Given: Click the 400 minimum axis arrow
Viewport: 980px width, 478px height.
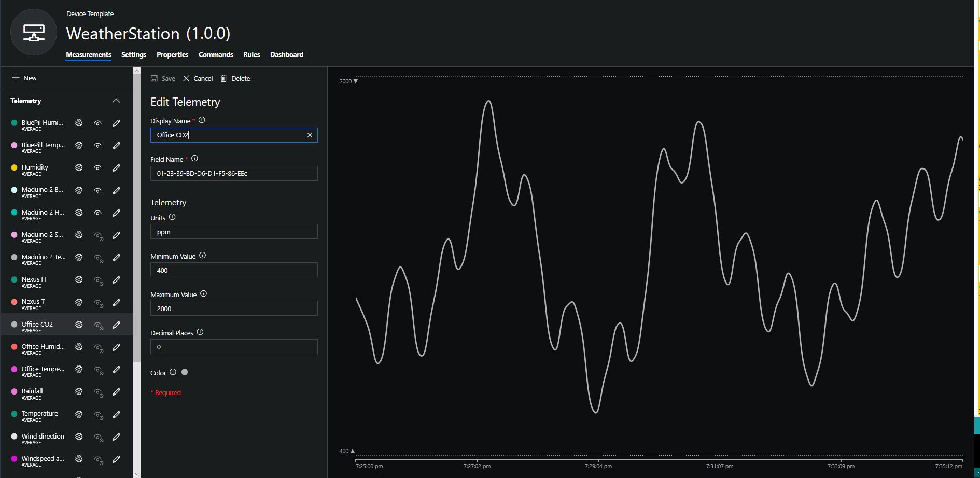Looking at the screenshot, I should [x=353, y=451].
